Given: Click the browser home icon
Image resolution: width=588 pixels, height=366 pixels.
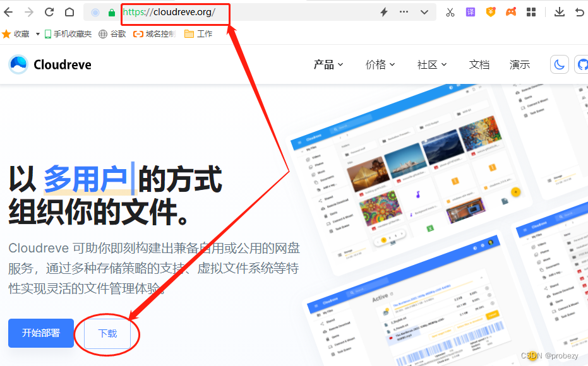Looking at the screenshot, I should [69, 11].
